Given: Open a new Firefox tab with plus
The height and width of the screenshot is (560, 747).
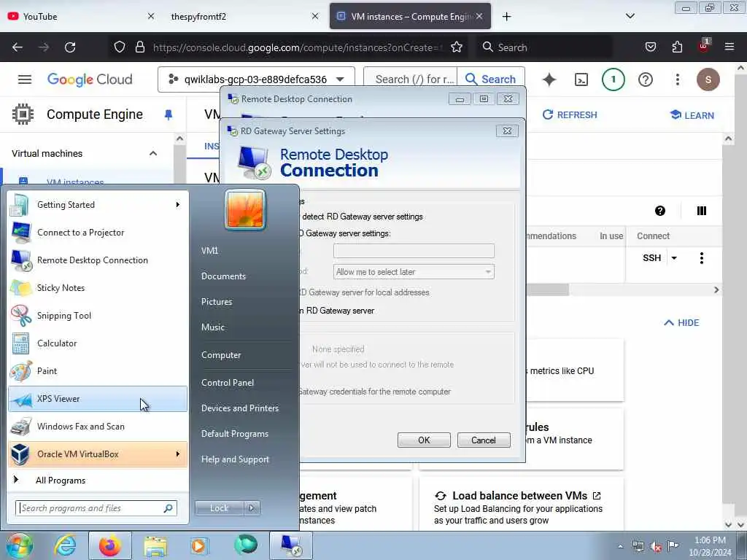Looking at the screenshot, I should 506,17.
